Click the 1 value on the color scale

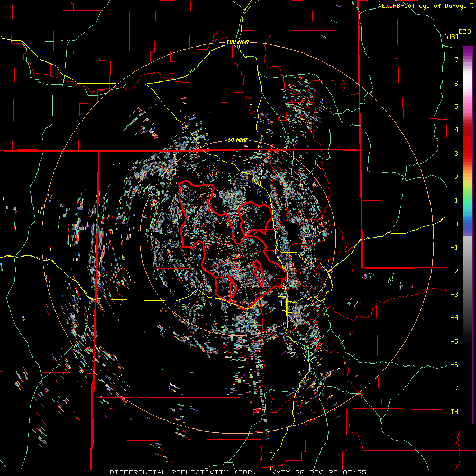456,200
